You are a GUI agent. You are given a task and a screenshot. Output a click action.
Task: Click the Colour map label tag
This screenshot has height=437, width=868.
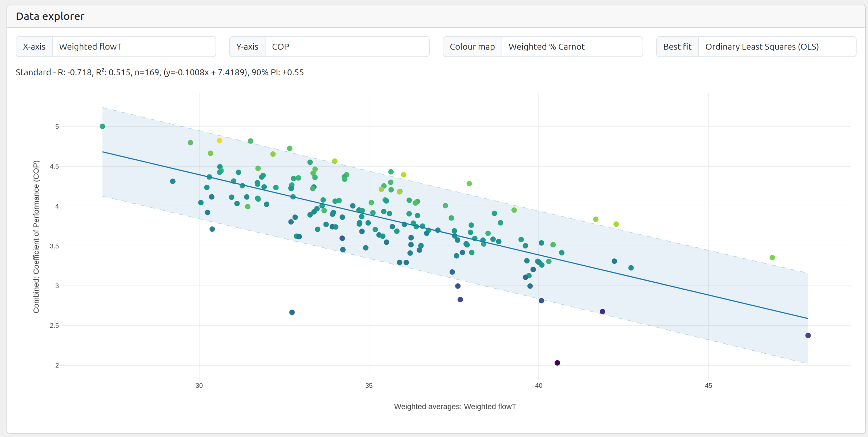point(472,47)
